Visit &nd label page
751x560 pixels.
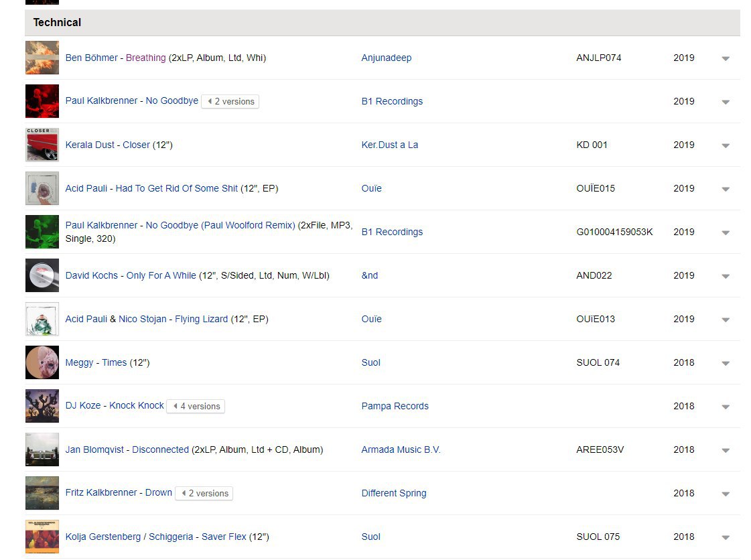tap(370, 276)
